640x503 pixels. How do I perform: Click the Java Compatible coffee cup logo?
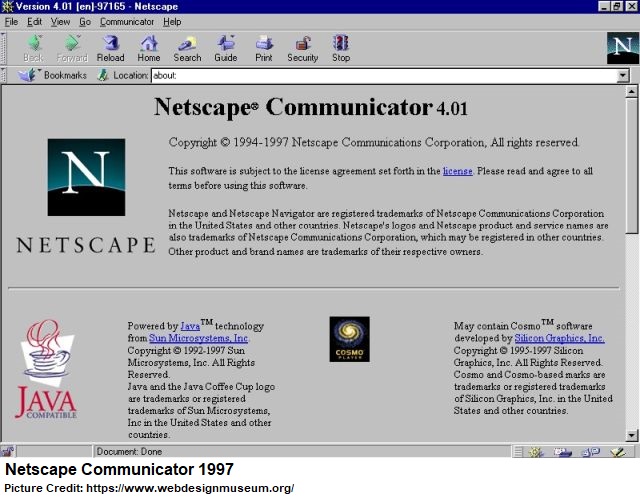coord(46,368)
